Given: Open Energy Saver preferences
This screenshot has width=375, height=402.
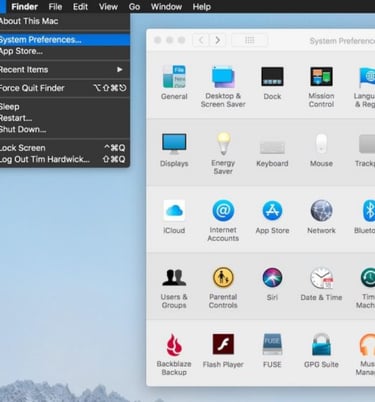Looking at the screenshot, I should [x=223, y=153].
